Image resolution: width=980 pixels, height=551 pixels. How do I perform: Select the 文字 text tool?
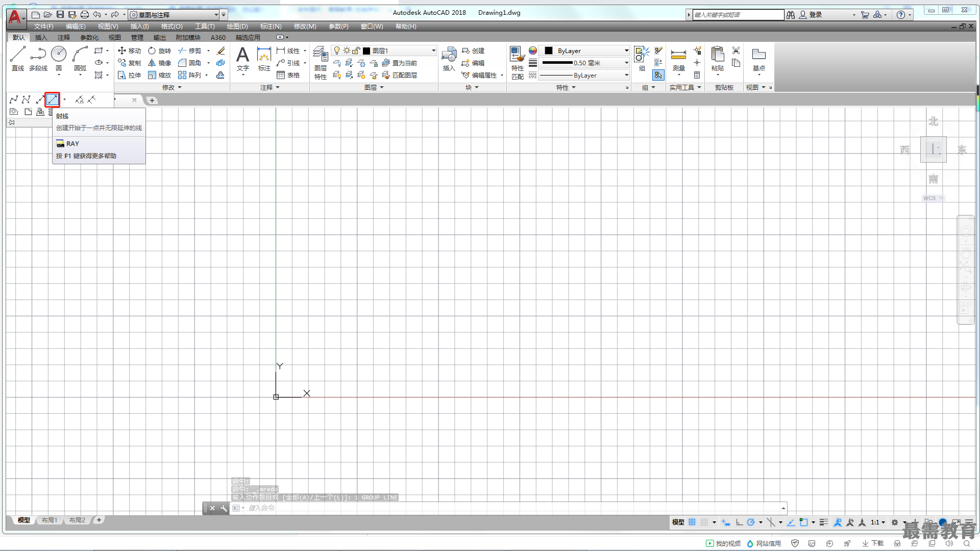click(243, 59)
